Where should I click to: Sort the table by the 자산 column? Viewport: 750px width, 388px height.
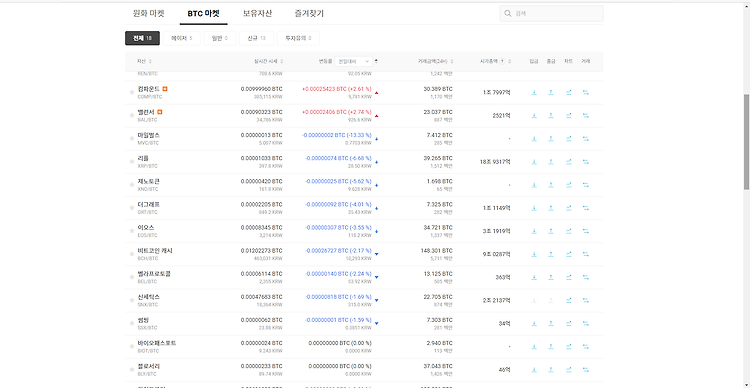[144, 61]
